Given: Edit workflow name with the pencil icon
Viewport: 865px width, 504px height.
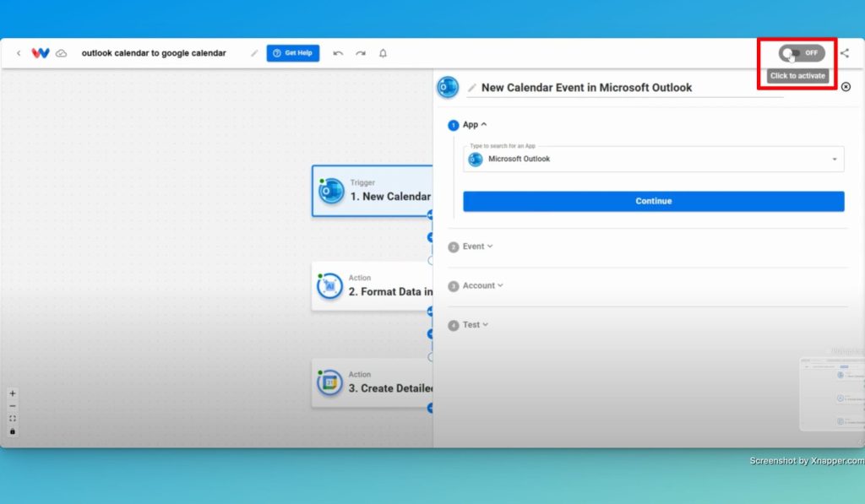Looking at the screenshot, I should pyautogui.click(x=253, y=53).
